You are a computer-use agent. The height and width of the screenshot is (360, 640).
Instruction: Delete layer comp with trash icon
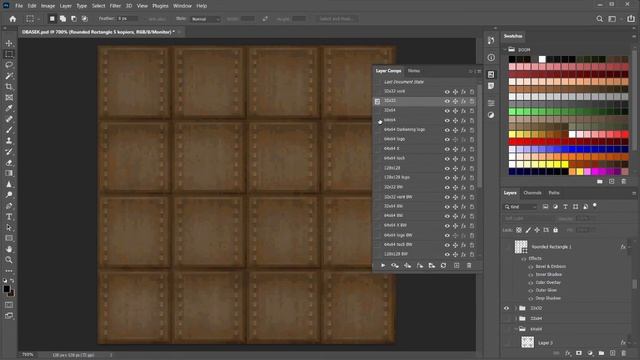(x=469, y=266)
